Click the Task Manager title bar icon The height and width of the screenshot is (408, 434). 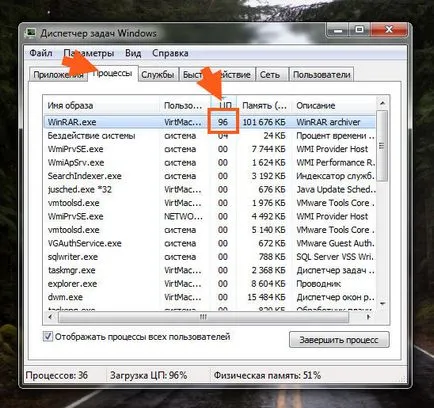coord(31,33)
